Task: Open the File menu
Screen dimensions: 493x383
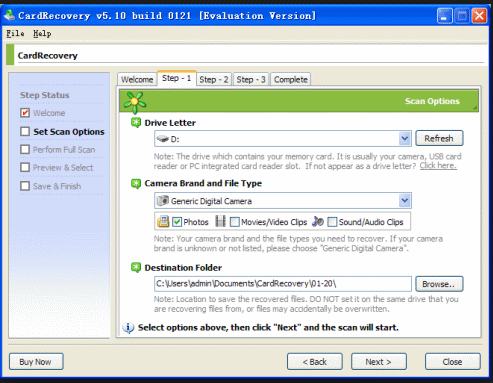Action: point(15,33)
